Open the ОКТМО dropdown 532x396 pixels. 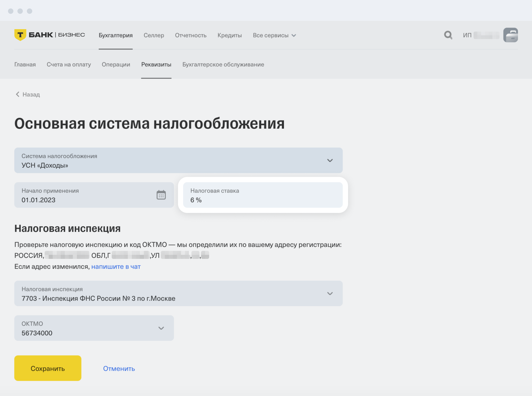94,328
